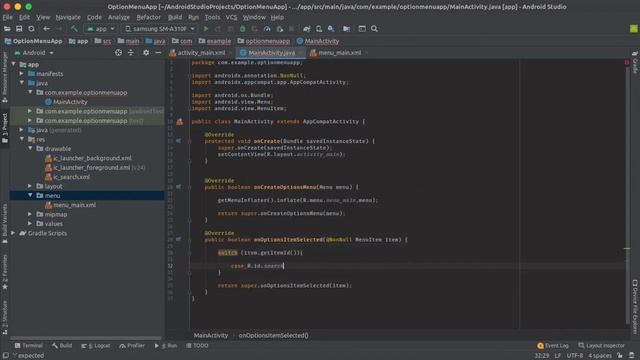Click the class gutter icon beside MainActivity declaration
Image resolution: width=640 pixels, height=360 pixels.
[180, 122]
